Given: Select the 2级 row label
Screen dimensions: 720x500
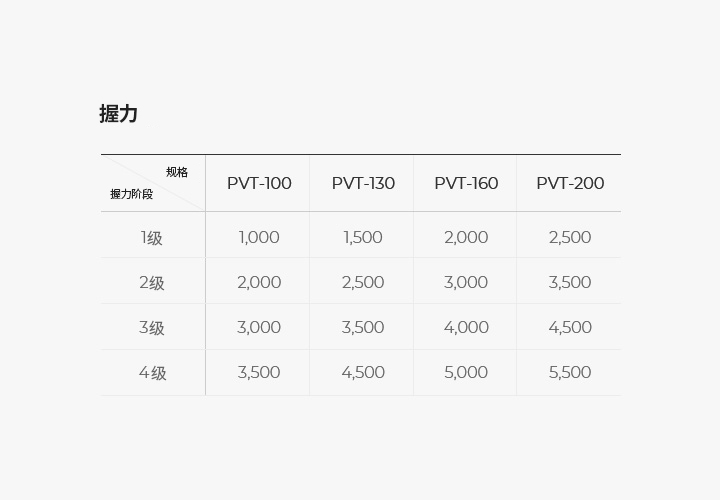Looking at the screenshot, I should tap(152, 283).
